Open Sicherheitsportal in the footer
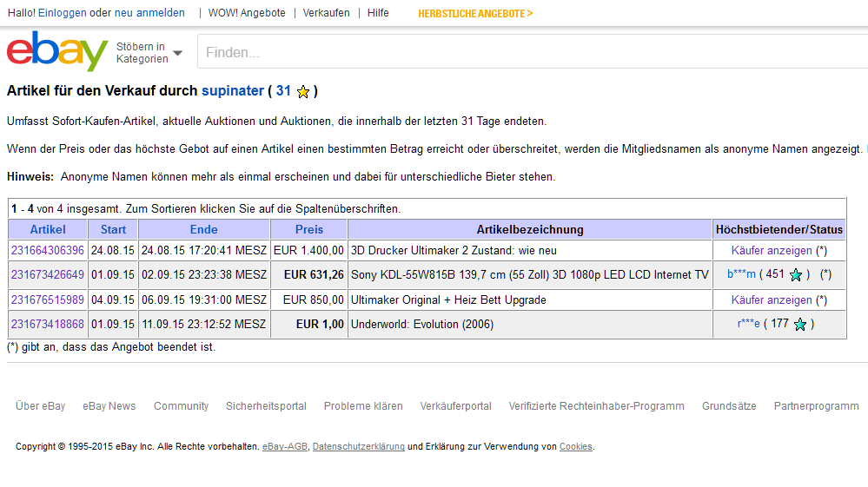 pos(266,406)
